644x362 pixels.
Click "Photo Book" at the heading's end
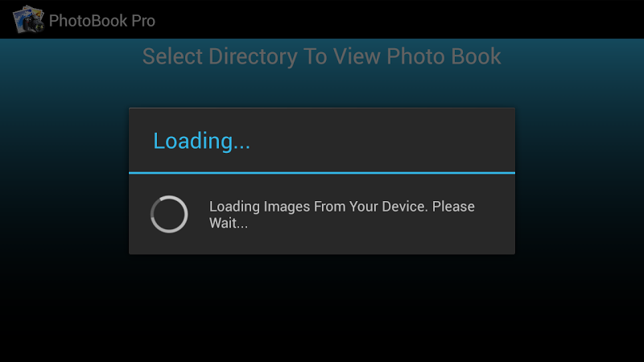point(444,56)
